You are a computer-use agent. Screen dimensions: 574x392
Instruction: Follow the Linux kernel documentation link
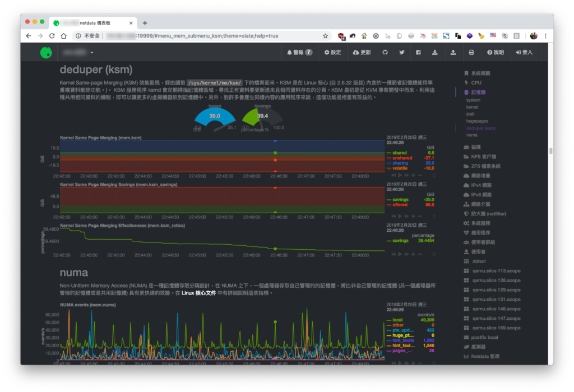point(198,293)
